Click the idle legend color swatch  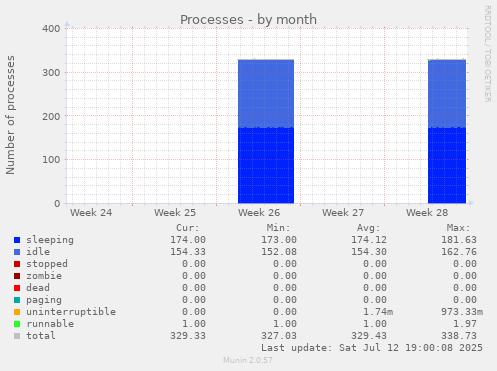tap(17, 252)
